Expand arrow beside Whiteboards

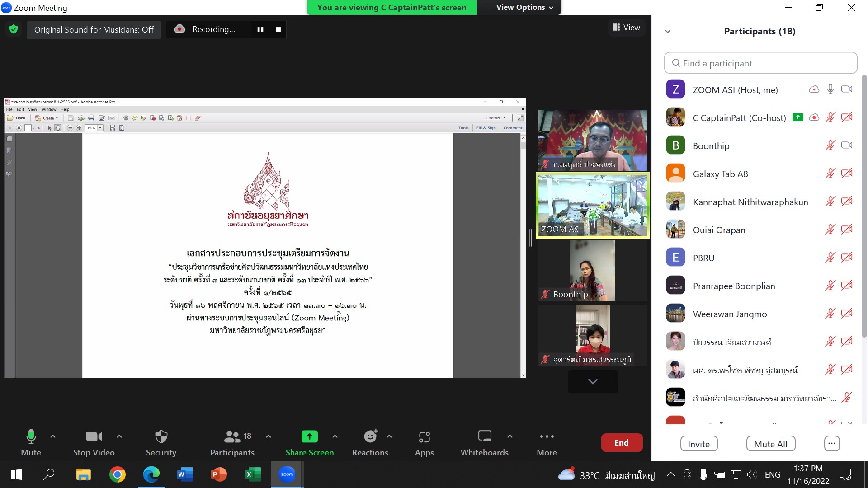pos(510,436)
